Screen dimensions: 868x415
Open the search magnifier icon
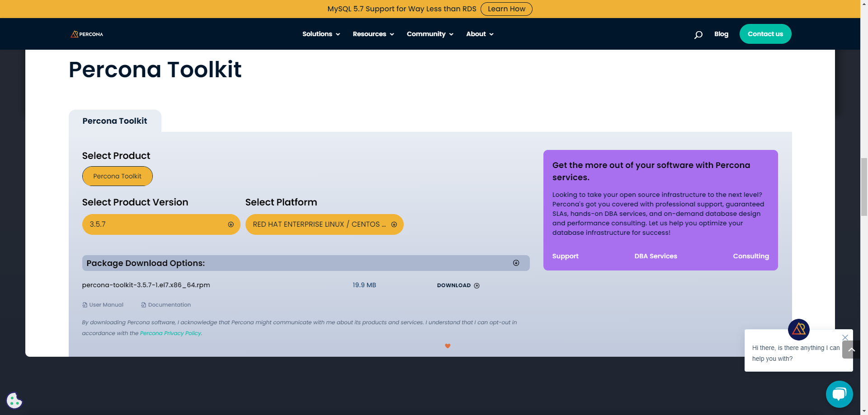tap(698, 35)
